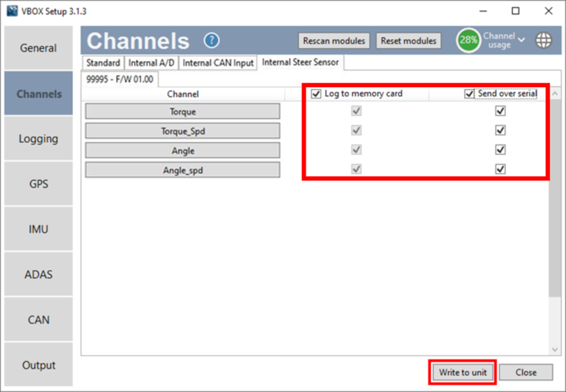The width and height of the screenshot is (566, 392).
Task: Toggle Torque_Spd log to memory card checkbox
Action: 357,130
